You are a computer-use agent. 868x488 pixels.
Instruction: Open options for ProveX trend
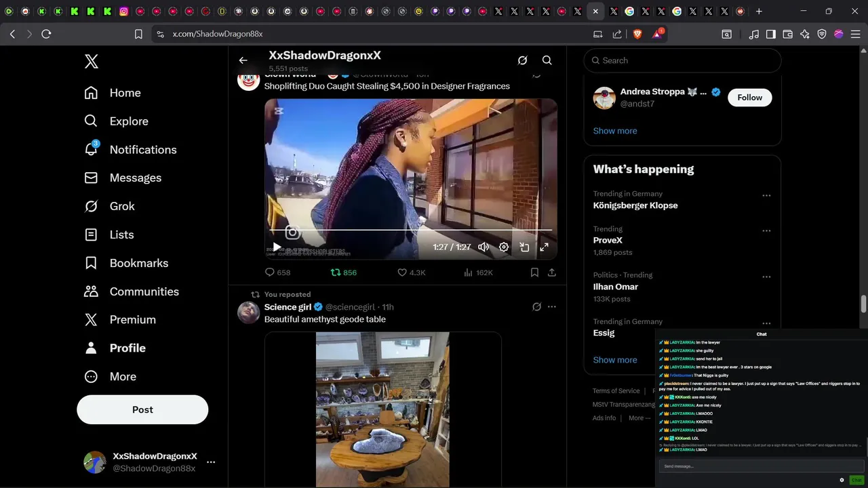coord(766,231)
